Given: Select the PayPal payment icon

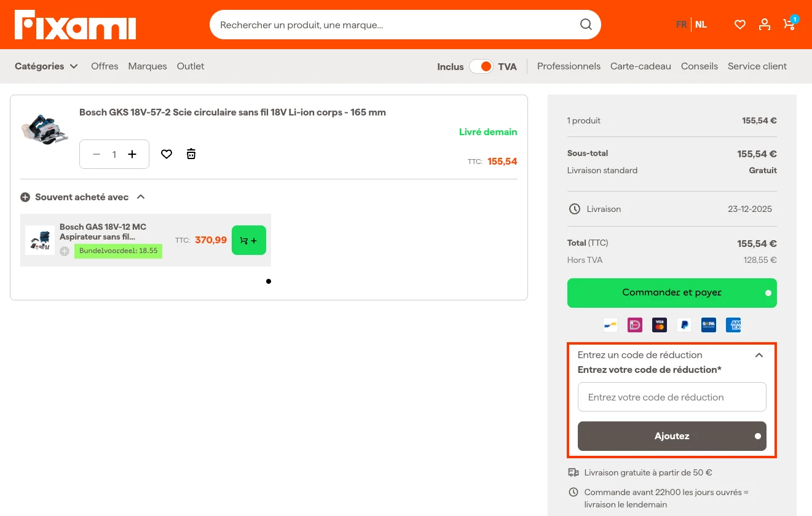Looking at the screenshot, I should (684, 324).
